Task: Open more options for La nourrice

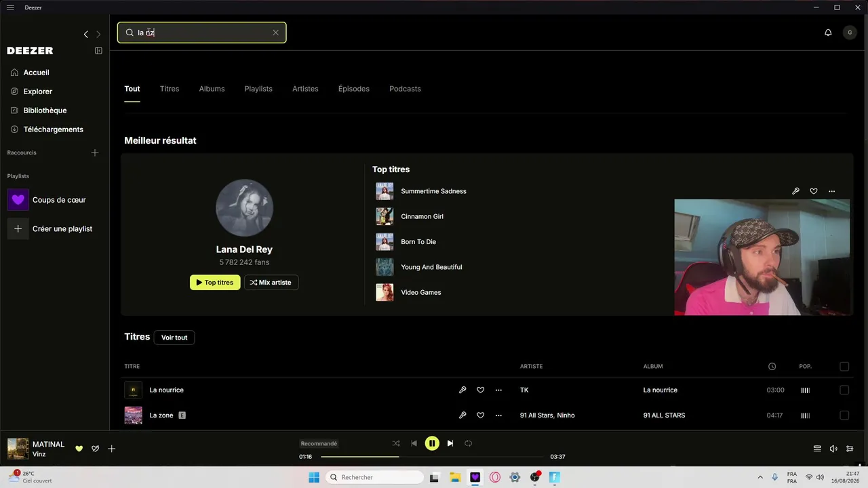Action: click(499, 390)
